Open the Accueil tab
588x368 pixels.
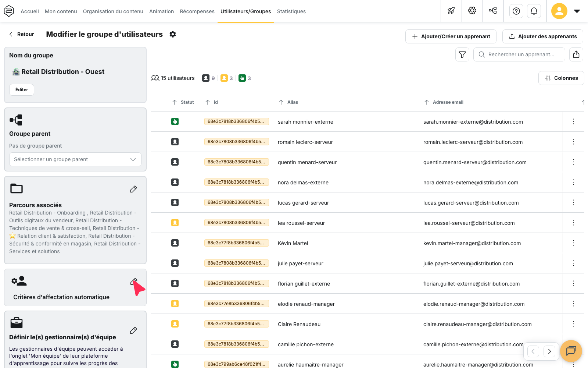coord(30,11)
